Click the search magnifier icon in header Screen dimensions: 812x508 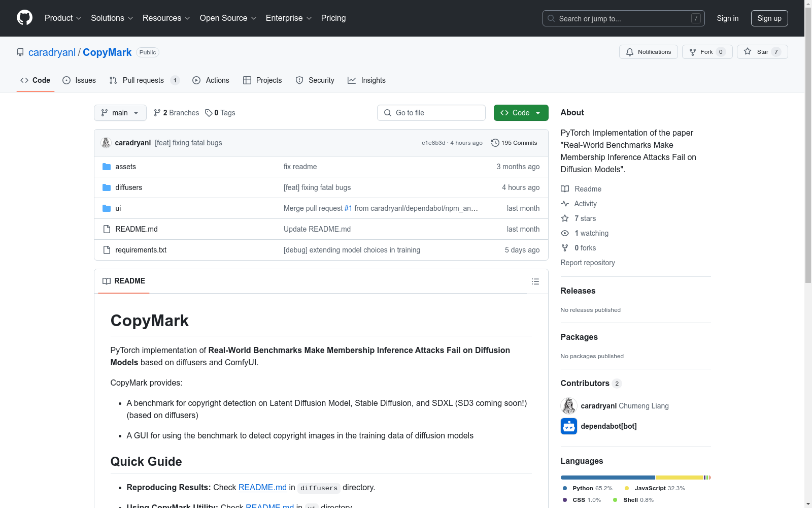[x=551, y=18]
